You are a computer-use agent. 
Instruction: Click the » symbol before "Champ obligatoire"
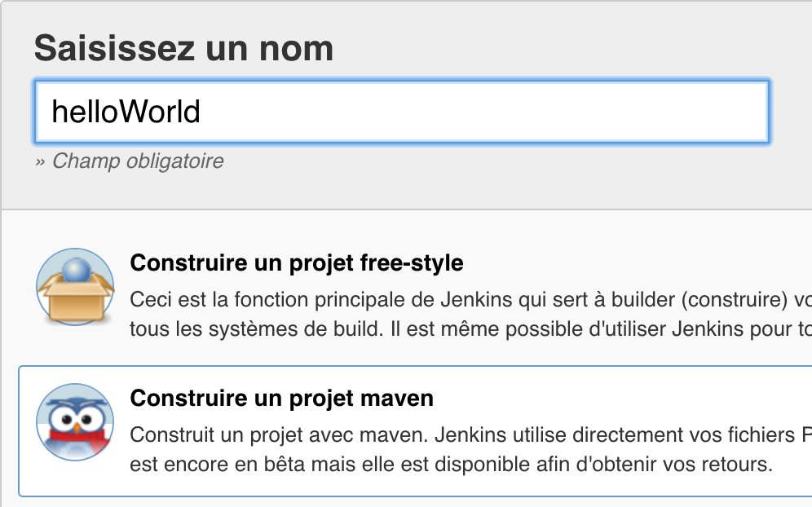(x=41, y=161)
